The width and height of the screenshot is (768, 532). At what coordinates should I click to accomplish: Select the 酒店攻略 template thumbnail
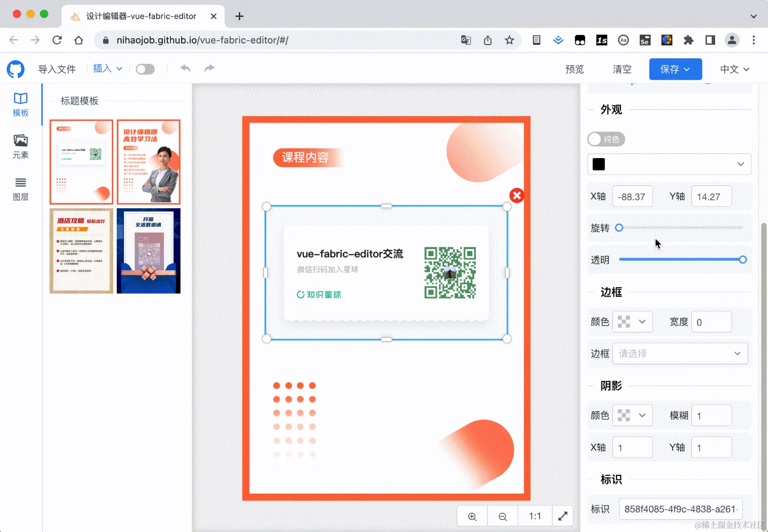81,251
